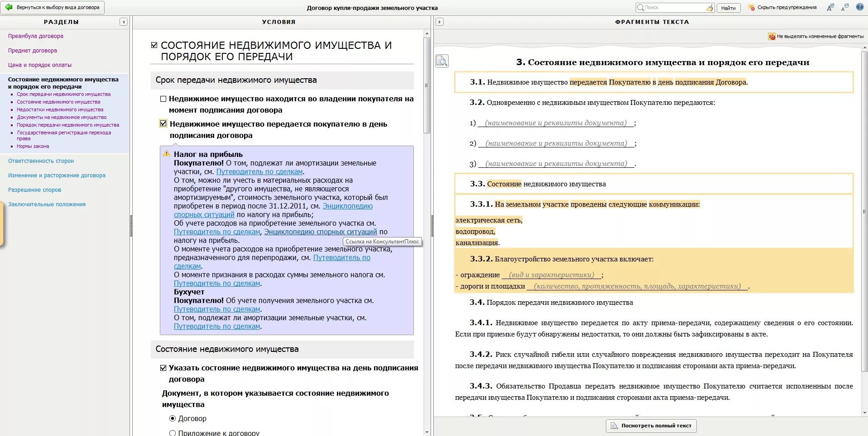Click the conditions panel scroll up arrow
This screenshot has height=436, width=868.
coord(427,33)
